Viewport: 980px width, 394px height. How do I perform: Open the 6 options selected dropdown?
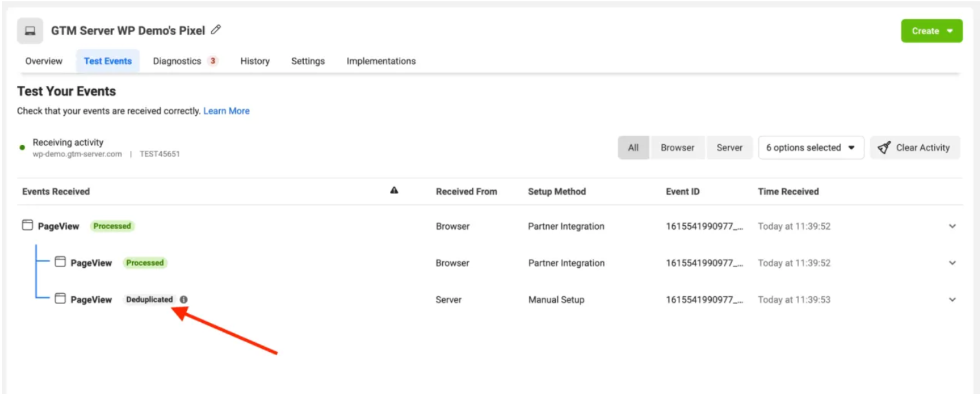(x=811, y=148)
